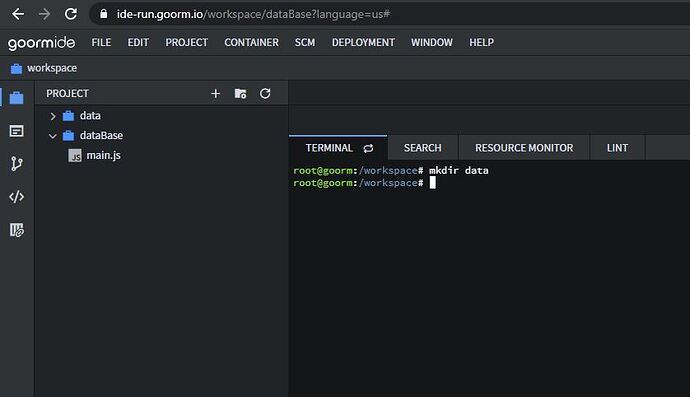Click the folder settings icon in PROJECT header

point(240,93)
